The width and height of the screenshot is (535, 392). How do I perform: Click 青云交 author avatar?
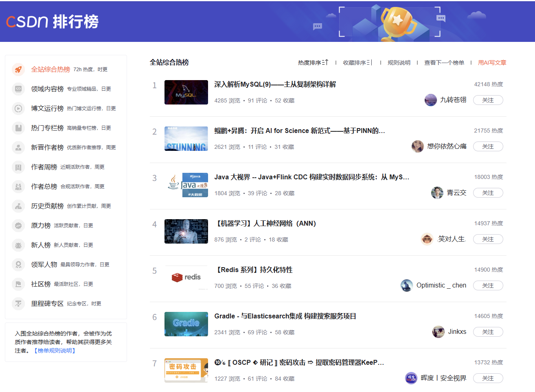pos(437,193)
